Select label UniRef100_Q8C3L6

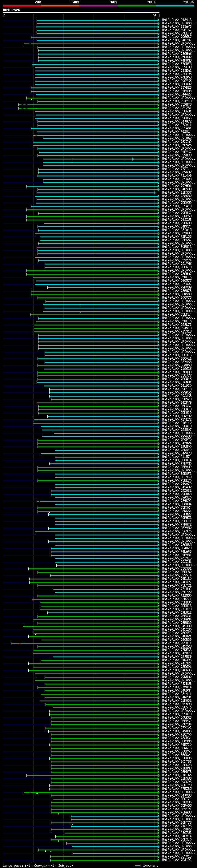[177, 355]
